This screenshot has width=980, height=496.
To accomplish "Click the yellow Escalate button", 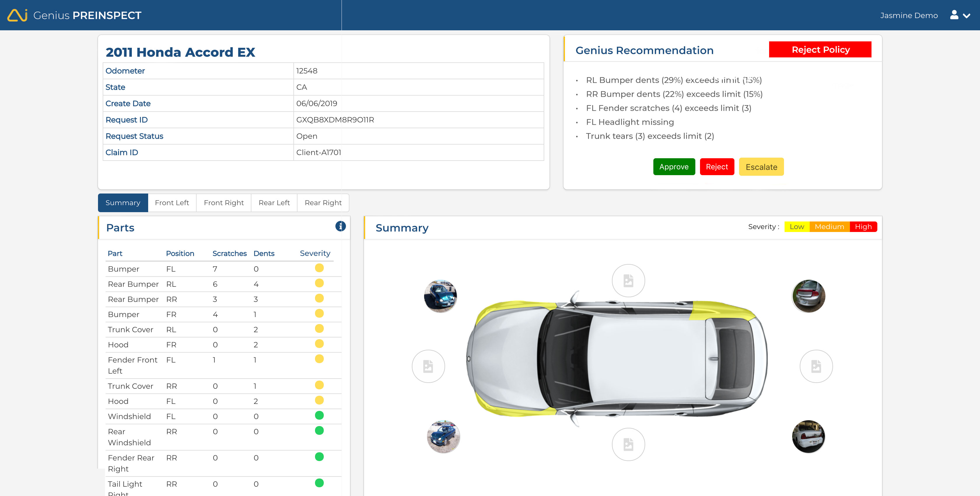I will point(761,167).
